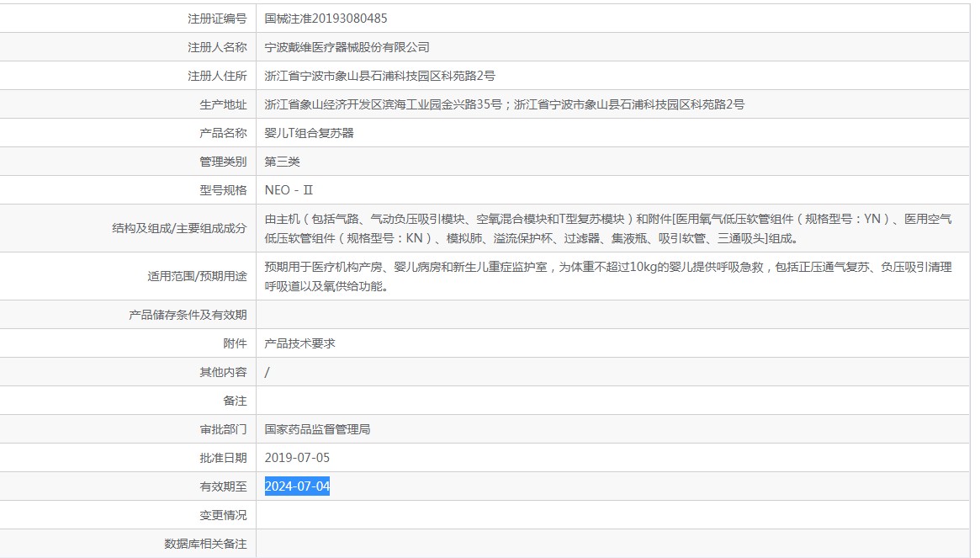The image size is (980, 558).
Task: Click the 产品名称 label
Action: [x=223, y=133]
